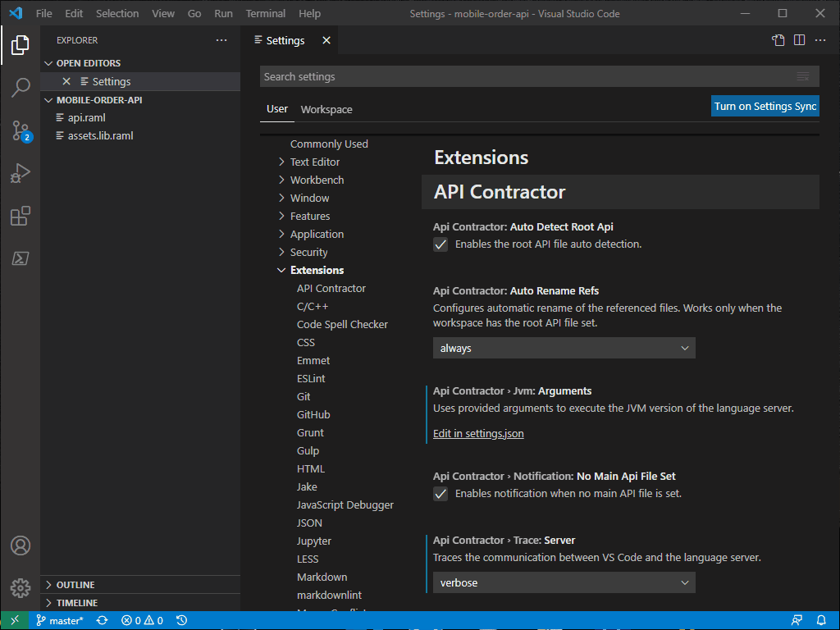
Task: Open Explorer Views and More Actions ellipsis
Action: [x=221, y=40]
